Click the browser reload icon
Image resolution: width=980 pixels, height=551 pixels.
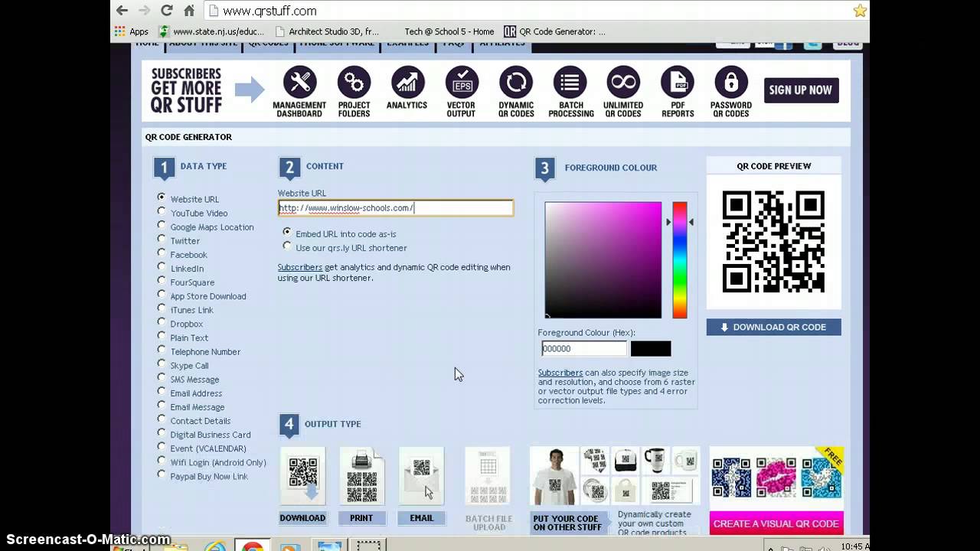pyautogui.click(x=166, y=11)
